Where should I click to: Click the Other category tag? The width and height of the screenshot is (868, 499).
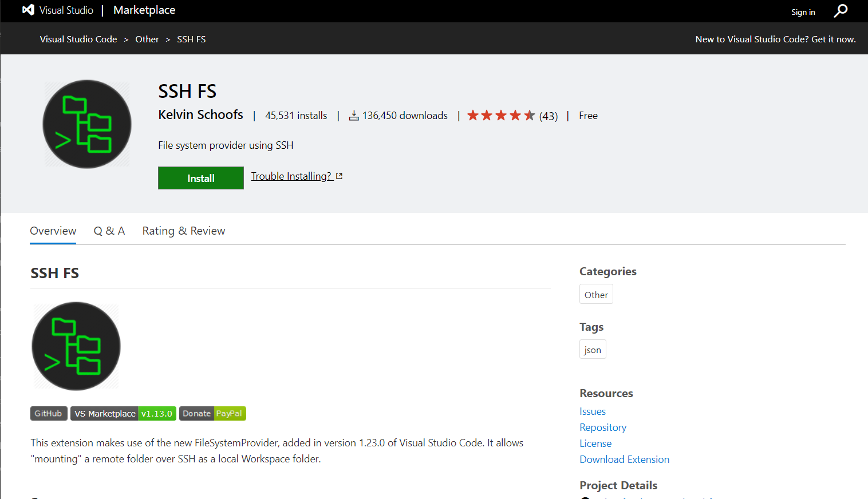tap(596, 294)
